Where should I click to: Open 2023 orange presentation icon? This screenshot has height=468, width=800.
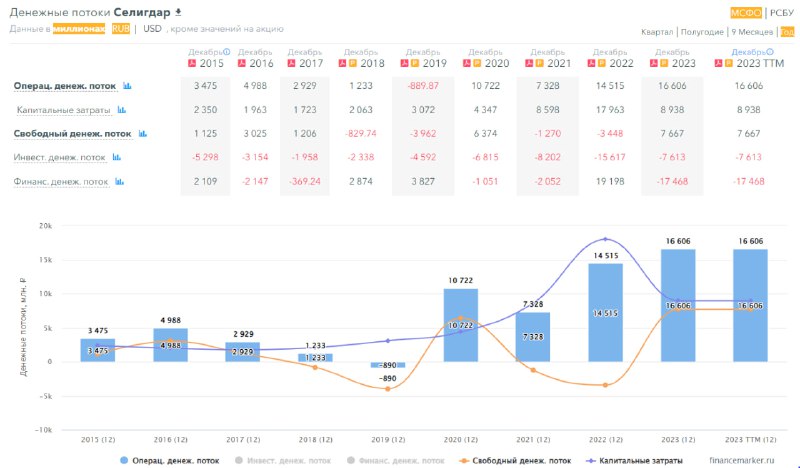pyautogui.click(x=664, y=63)
